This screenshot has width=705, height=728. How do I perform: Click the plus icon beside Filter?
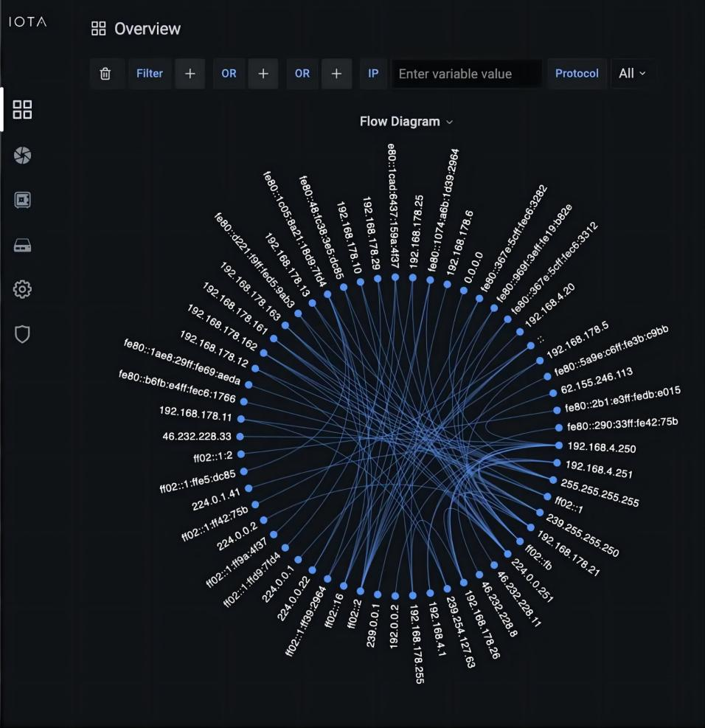[190, 74]
